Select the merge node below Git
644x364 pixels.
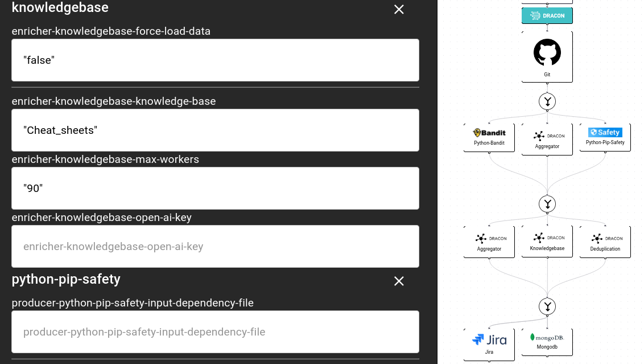(x=547, y=101)
